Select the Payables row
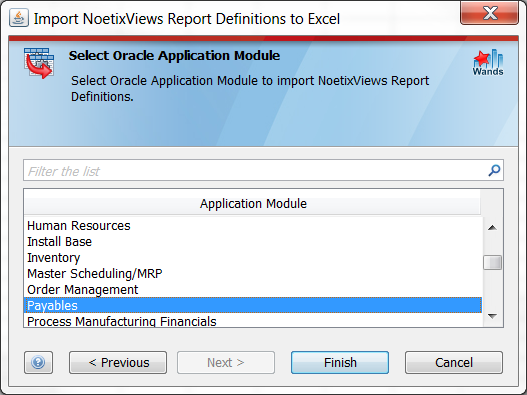Image resolution: width=527 pixels, height=395 pixels. (x=253, y=305)
